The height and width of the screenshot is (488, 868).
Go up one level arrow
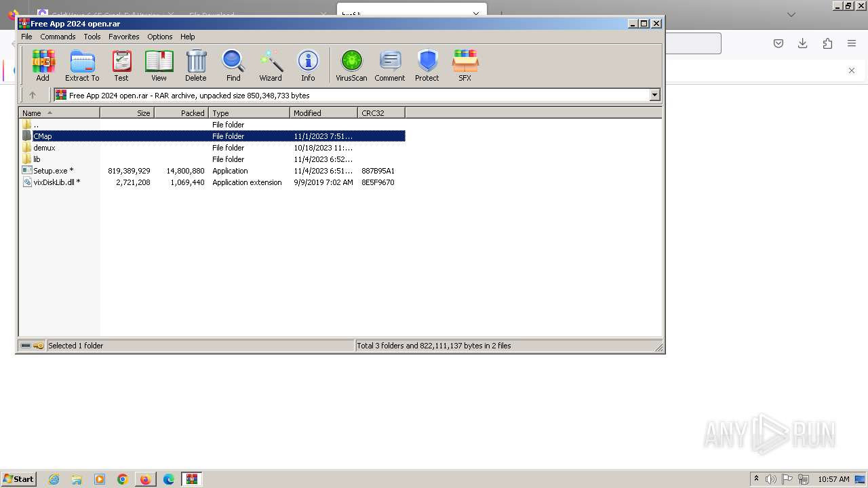tap(32, 95)
